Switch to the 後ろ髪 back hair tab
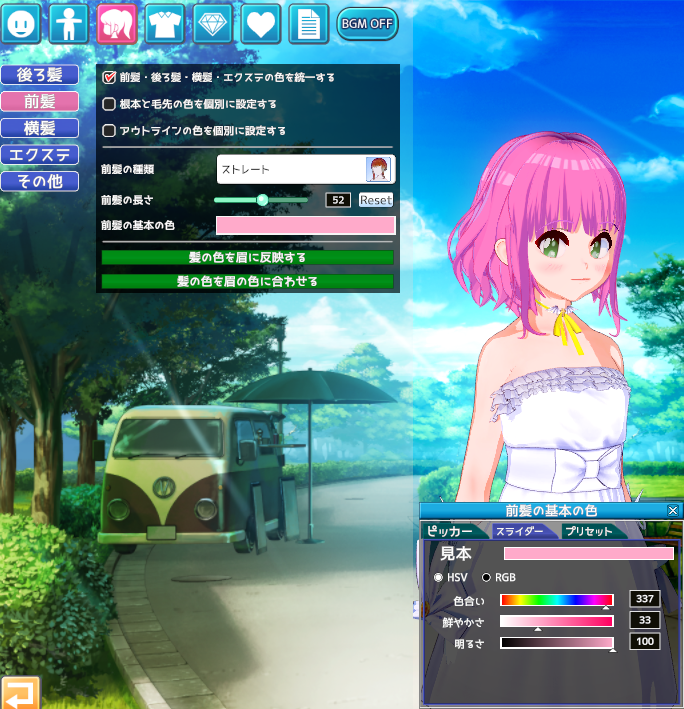This screenshot has width=684, height=709. pyautogui.click(x=40, y=75)
